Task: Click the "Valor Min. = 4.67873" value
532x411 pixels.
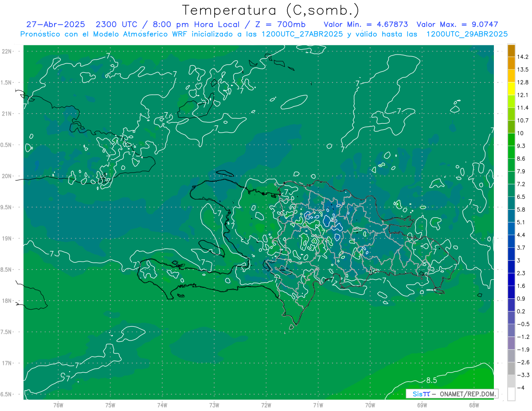Action: pyautogui.click(x=366, y=24)
